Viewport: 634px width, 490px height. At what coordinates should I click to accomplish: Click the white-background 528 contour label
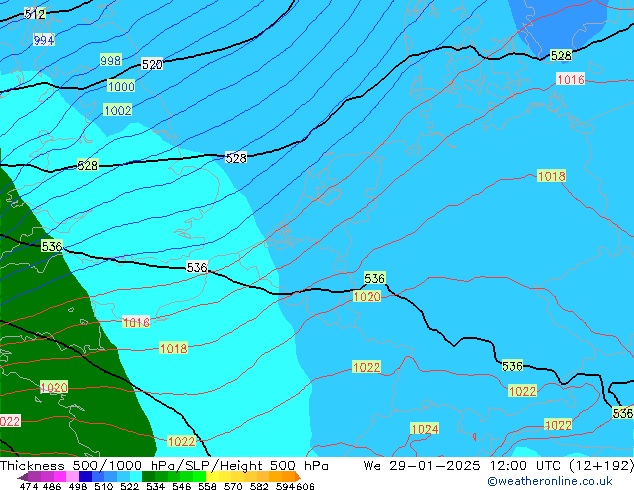[x=236, y=158]
